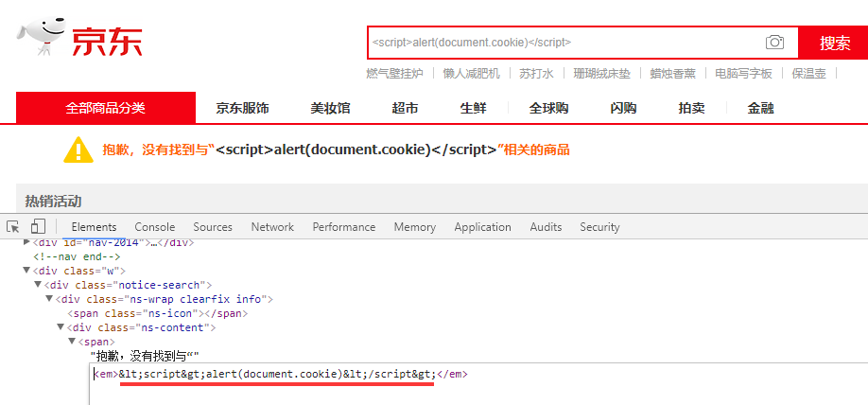Open the 保温壶 hot search link
The image size is (868, 405).
pyautogui.click(x=808, y=73)
